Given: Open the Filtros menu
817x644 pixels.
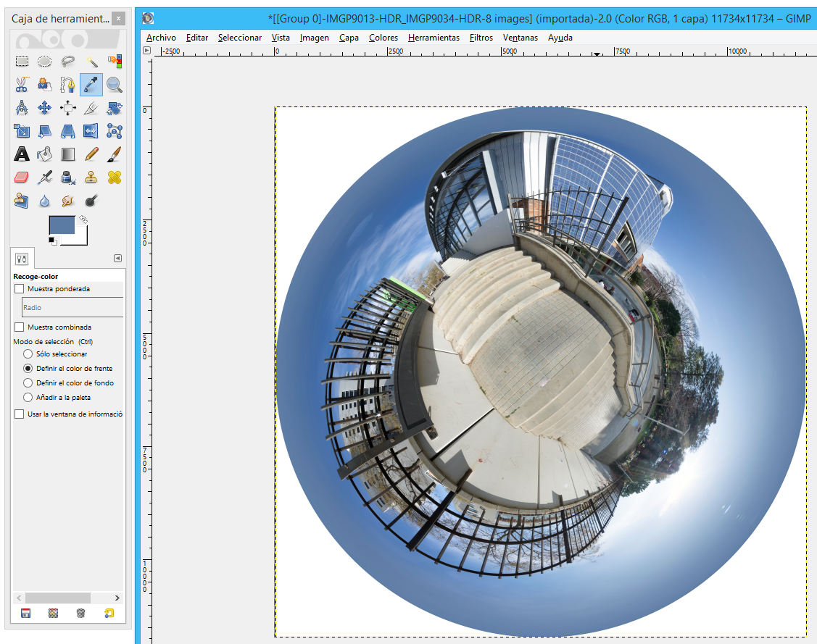Looking at the screenshot, I should point(481,38).
